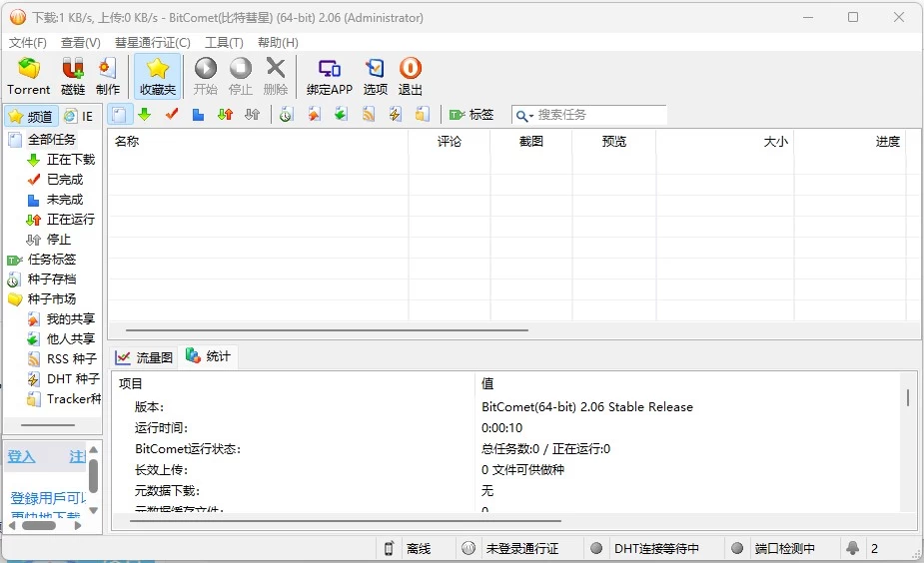
Task: Toggle the 收藏夹 favorites panel
Action: coord(157,76)
